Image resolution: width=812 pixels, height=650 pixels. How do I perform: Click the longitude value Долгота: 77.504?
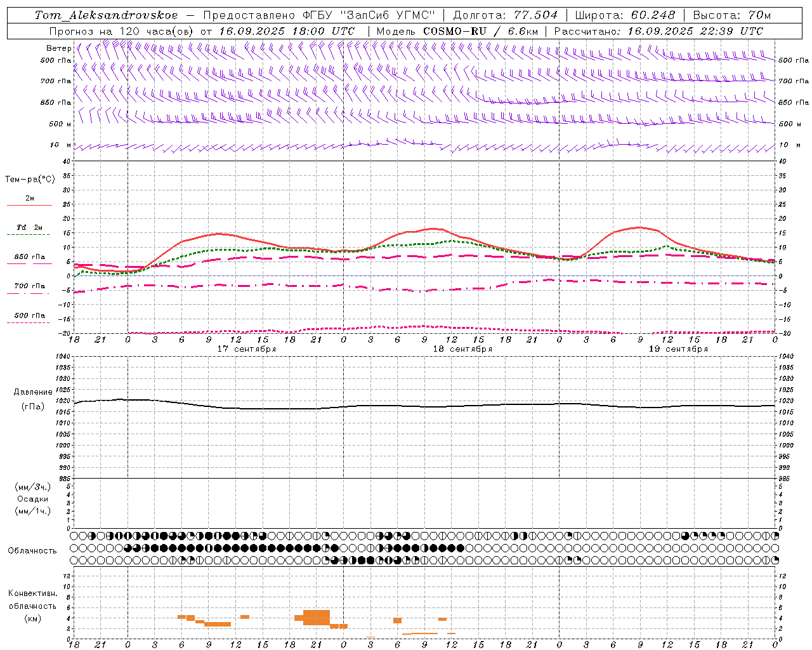[505, 15]
